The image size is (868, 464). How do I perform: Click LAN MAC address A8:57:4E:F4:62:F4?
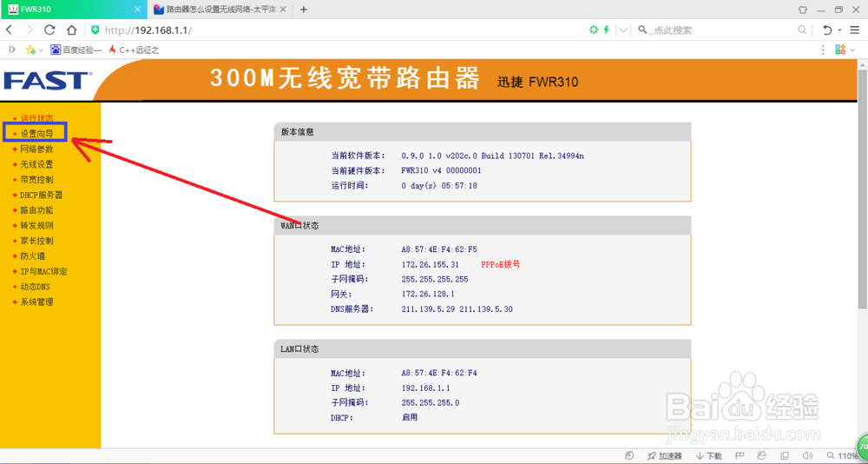pyautogui.click(x=439, y=373)
